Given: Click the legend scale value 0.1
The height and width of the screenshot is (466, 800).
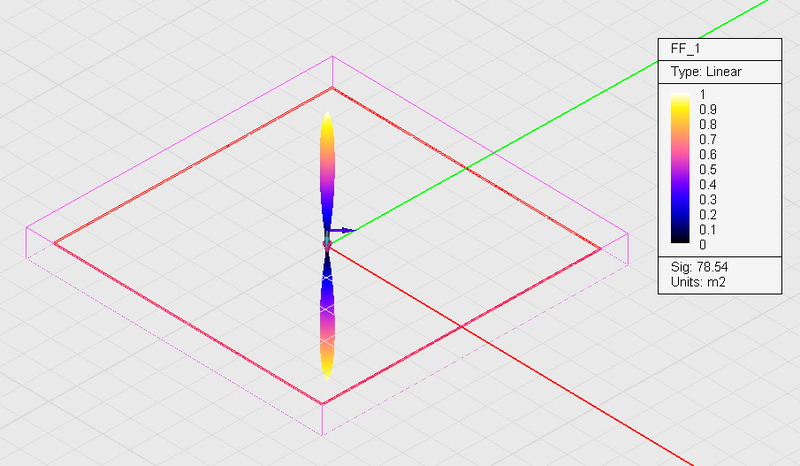Looking at the screenshot, I should point(708,230).
